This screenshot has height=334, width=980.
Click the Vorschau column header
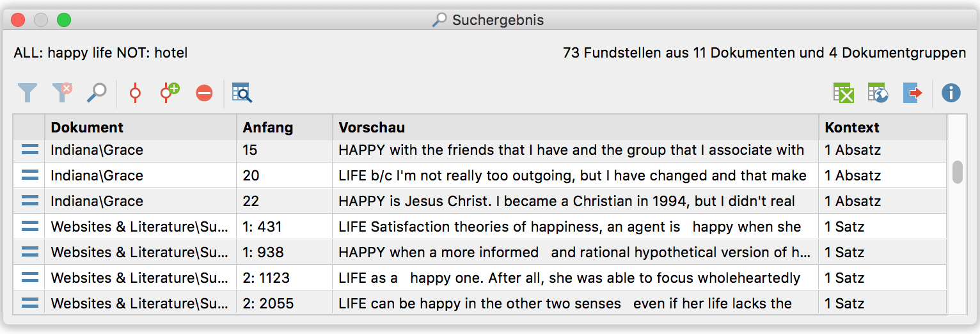pyautogui.click(x=576, y=127)
